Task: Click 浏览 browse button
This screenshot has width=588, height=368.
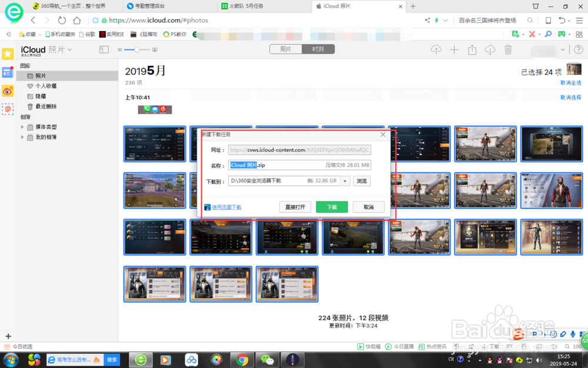Action: coord(362,181)
